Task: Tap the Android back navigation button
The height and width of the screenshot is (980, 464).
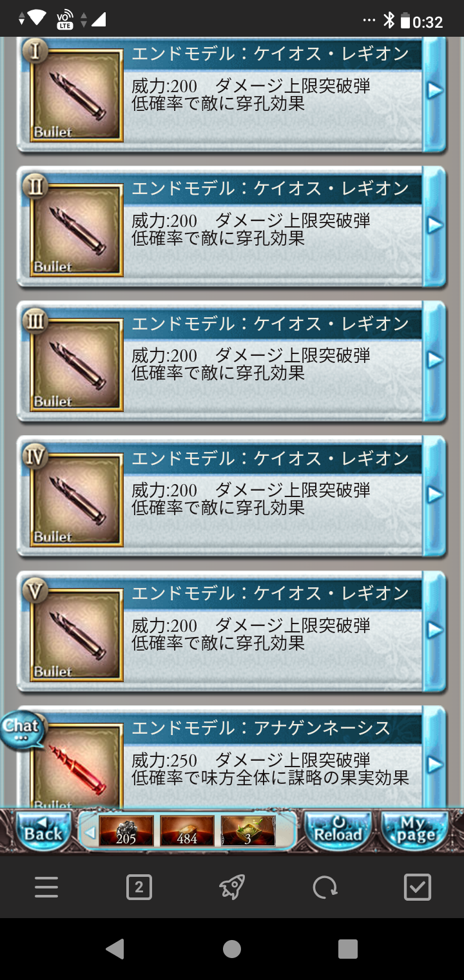Action: [x=115, y=948]
